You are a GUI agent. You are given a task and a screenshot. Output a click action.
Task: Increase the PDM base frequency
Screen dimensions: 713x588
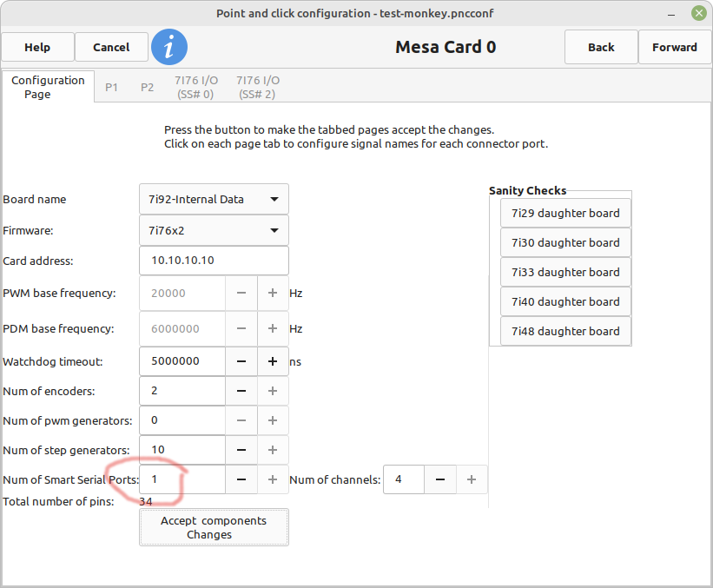point(273,329)
